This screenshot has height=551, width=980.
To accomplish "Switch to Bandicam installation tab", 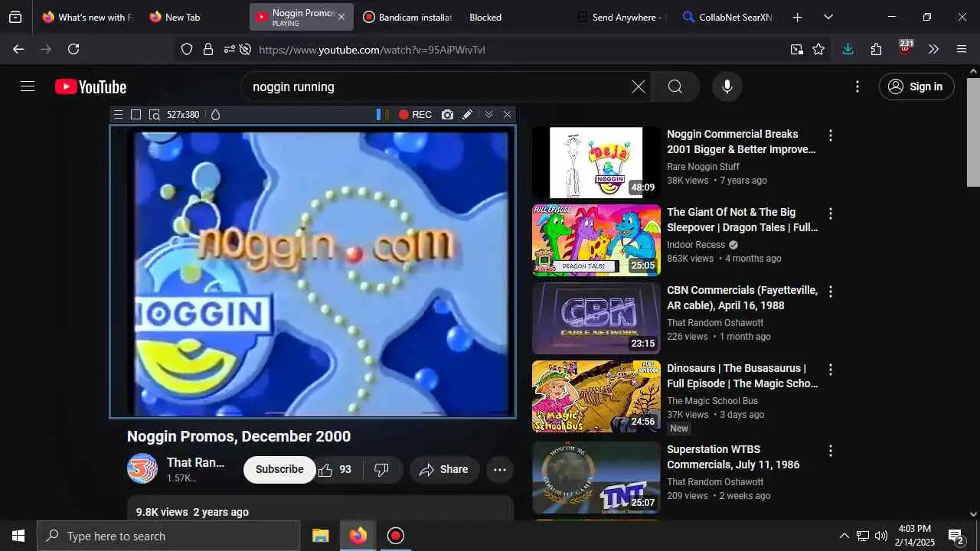I will (x=407, y=17).
